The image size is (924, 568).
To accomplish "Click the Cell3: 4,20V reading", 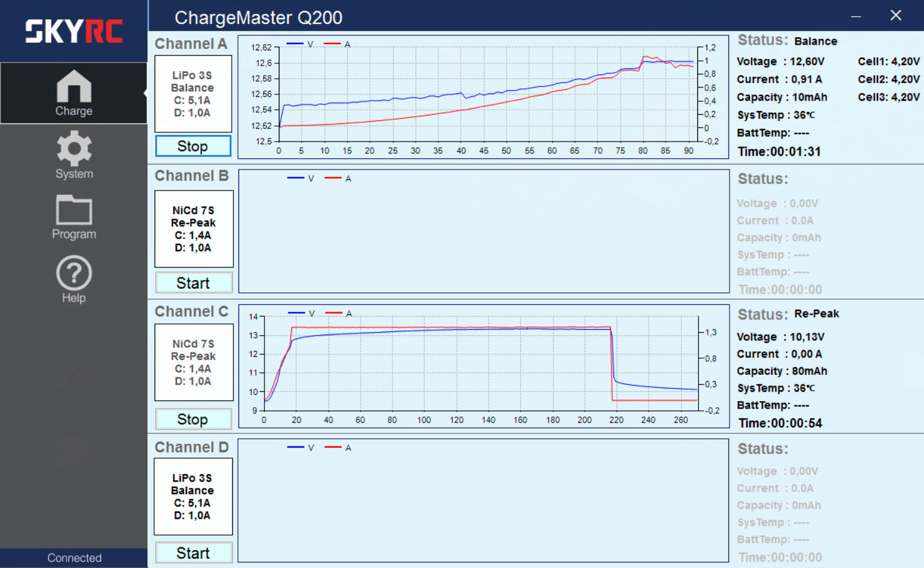I will (x=889, y=97).
